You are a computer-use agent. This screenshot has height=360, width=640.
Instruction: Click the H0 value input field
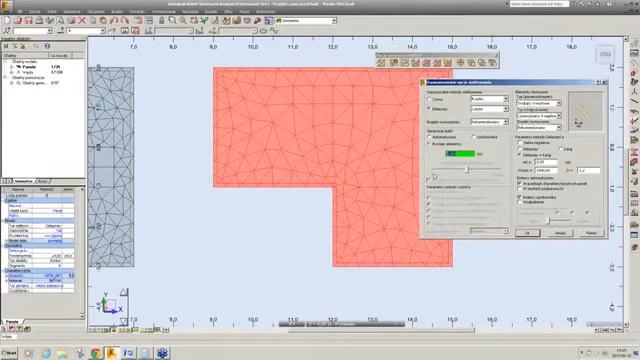click(546, 162)
